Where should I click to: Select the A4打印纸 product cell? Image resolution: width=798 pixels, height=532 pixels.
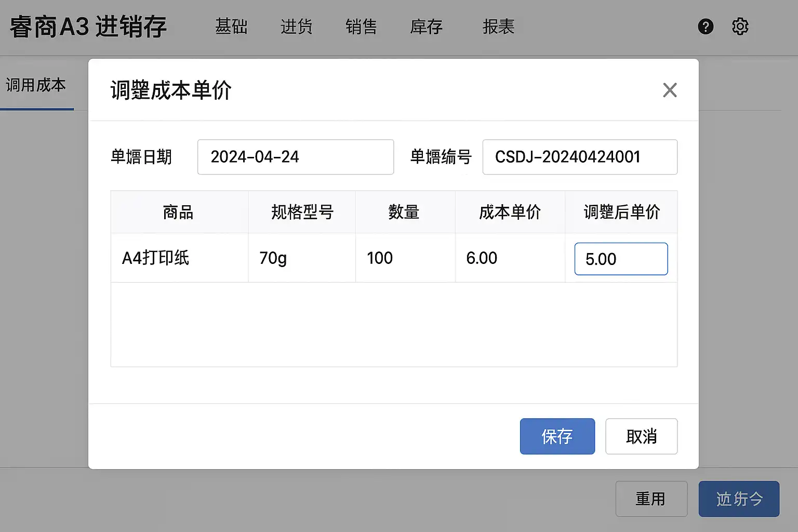[156, 258]
